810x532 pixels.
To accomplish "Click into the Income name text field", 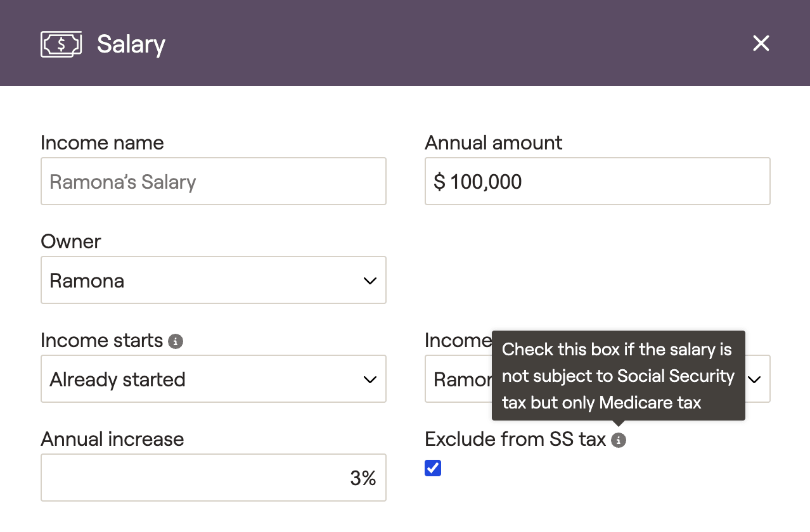I will (214, 181).
